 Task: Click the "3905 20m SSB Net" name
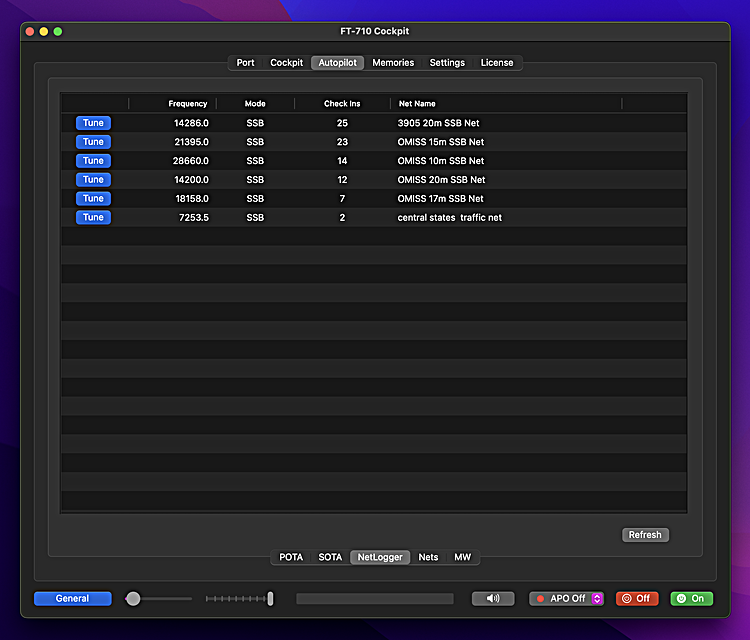(438, 123)
